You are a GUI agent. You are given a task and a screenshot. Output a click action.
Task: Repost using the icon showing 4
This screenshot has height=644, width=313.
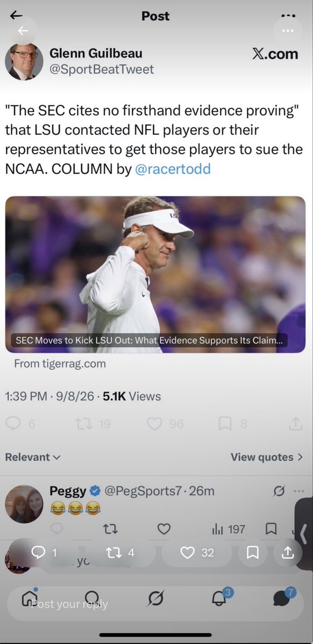pyautogui.click(x=120, y=553)
